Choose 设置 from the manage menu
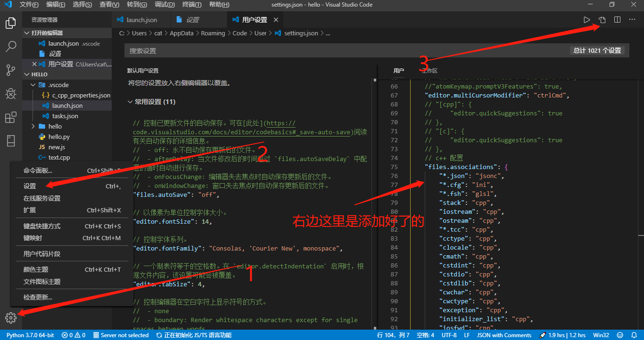This screenshot has width=644, height=340. (72, 186)
